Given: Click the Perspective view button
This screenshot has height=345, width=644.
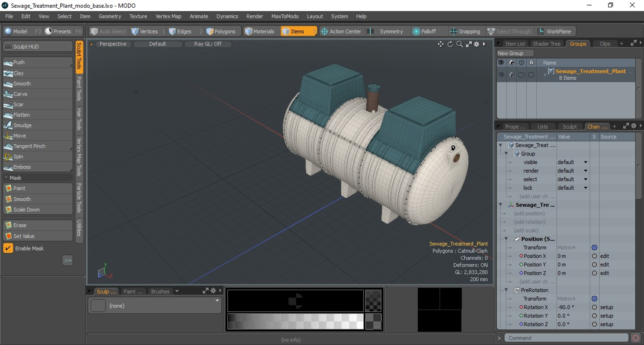Looking at the screenshot, I should (113, 44).
